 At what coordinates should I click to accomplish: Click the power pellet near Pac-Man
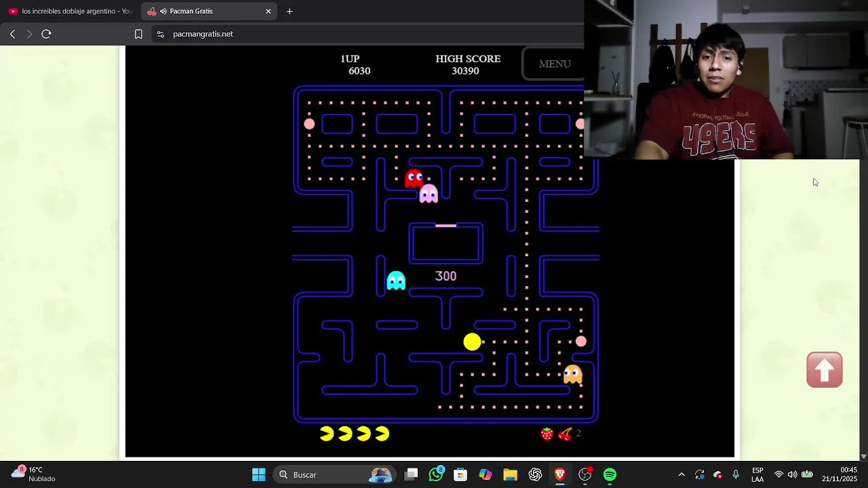[581, 342]
